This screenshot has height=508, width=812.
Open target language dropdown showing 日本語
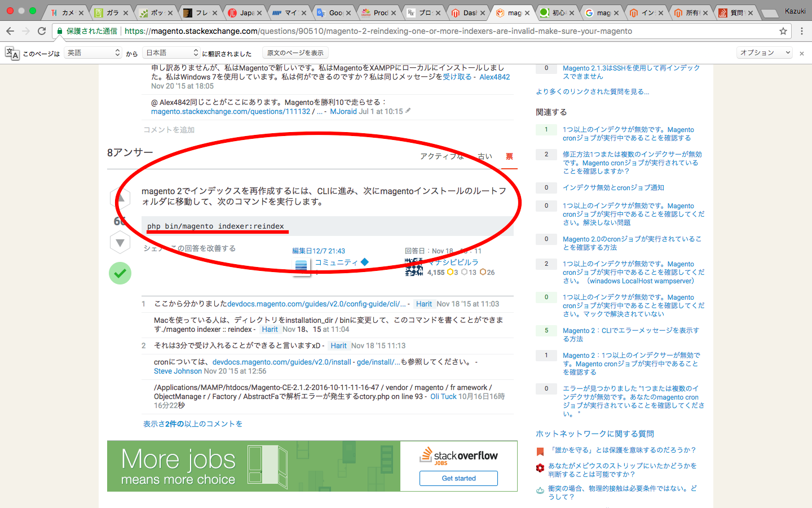[x=171, y=52]
